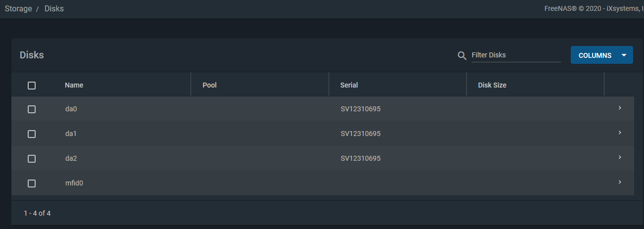Expand the da0 disk row chevron

[x=620, y=108]
